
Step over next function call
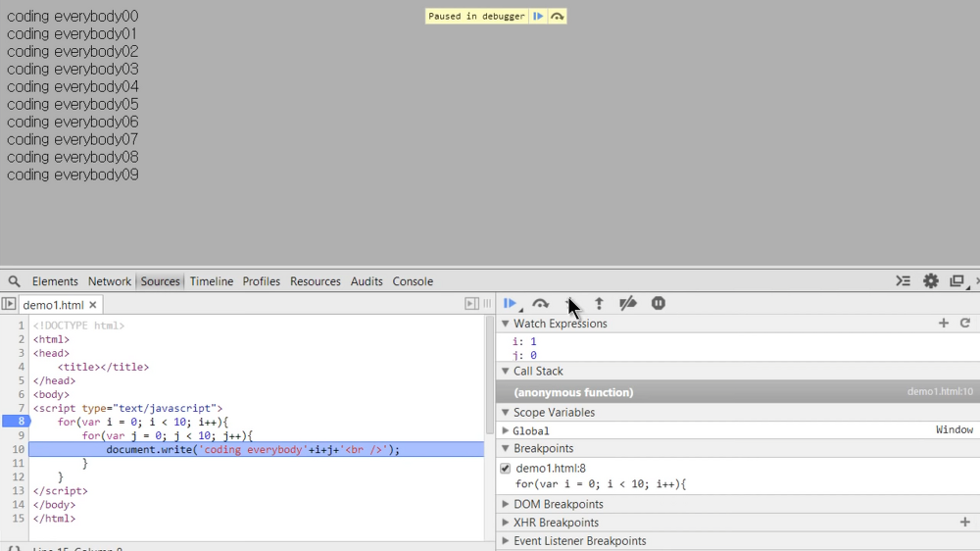click(x=541, y=304)
